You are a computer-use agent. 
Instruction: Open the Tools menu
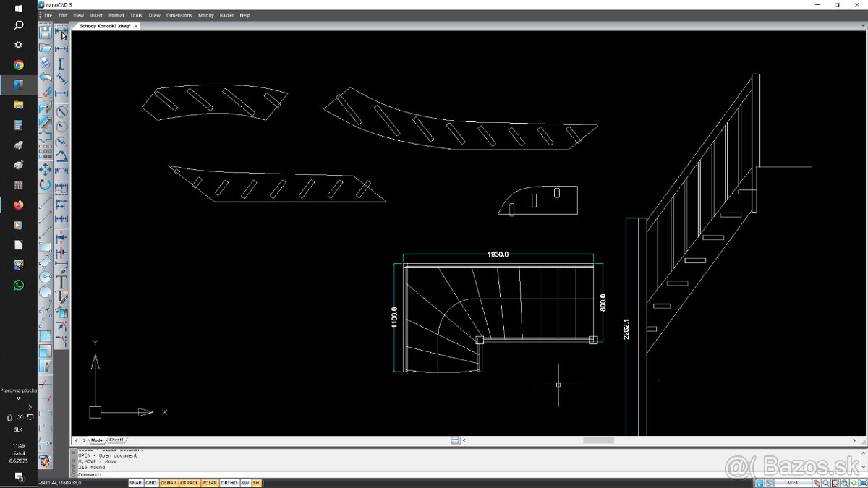click(136, 15)
